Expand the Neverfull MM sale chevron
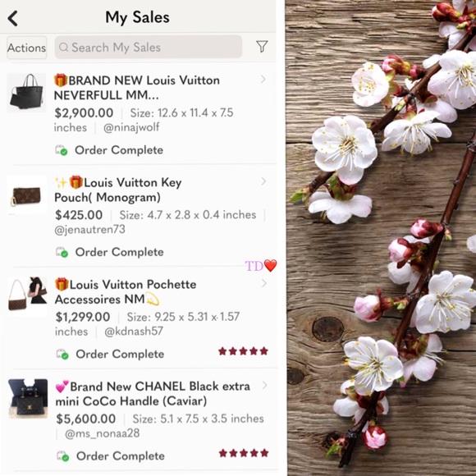 pyautogui.click(x=263, y=80)
